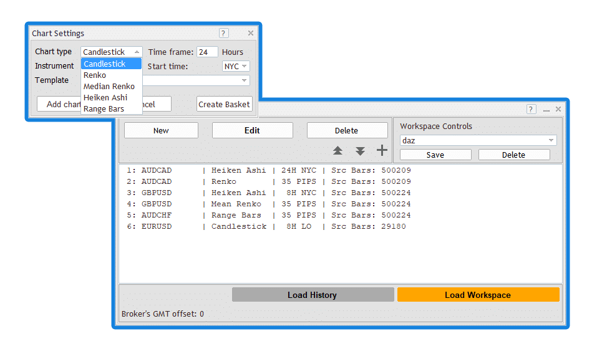Choose Heiken Ashi chart type option
The image size is (597, 364).
coord(105,98)
